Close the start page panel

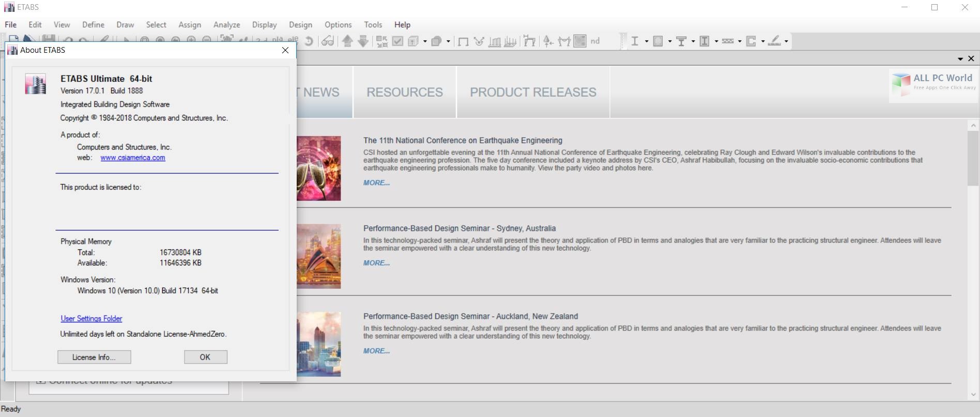[971, 58]
